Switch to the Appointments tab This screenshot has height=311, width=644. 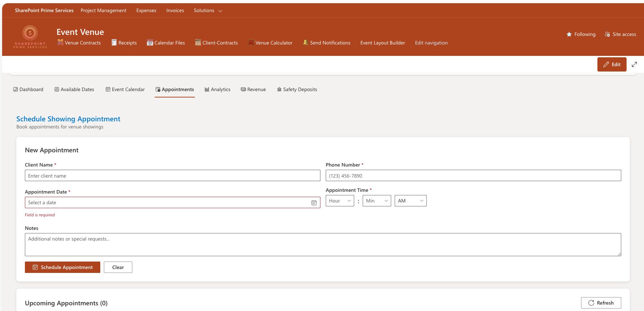pos(175,90)
